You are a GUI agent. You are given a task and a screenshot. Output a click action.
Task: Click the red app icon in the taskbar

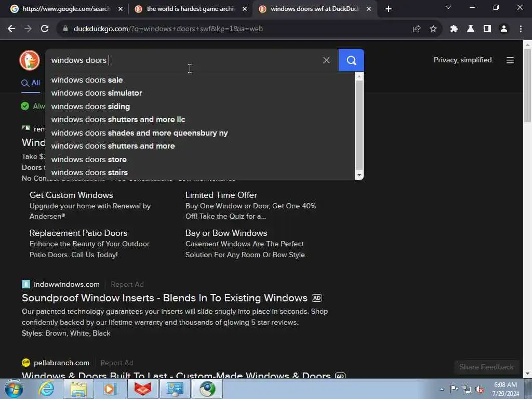tap(143, 389)
